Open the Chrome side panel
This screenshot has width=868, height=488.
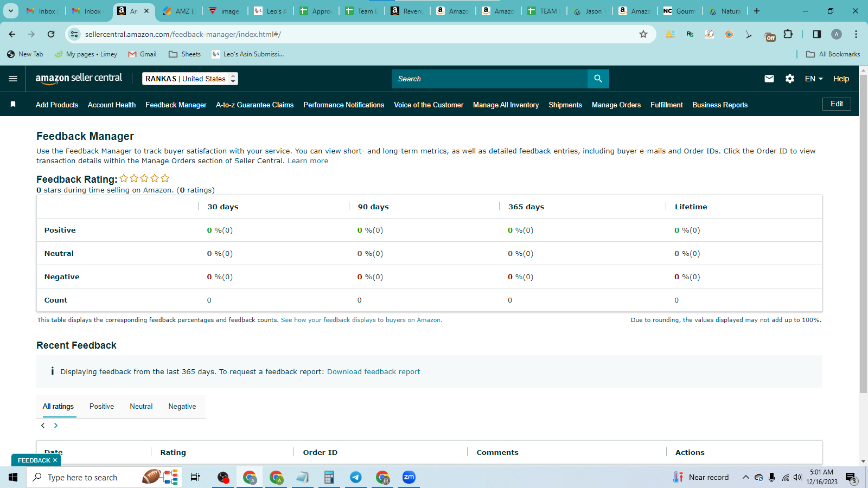pyautogui.click(x=816, y=34)
